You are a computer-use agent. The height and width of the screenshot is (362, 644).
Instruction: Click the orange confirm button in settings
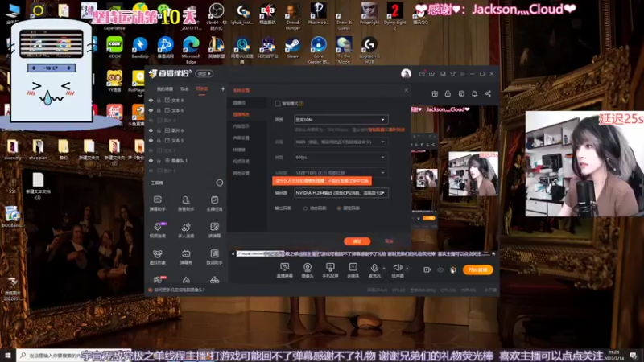(x=357, y=241)
